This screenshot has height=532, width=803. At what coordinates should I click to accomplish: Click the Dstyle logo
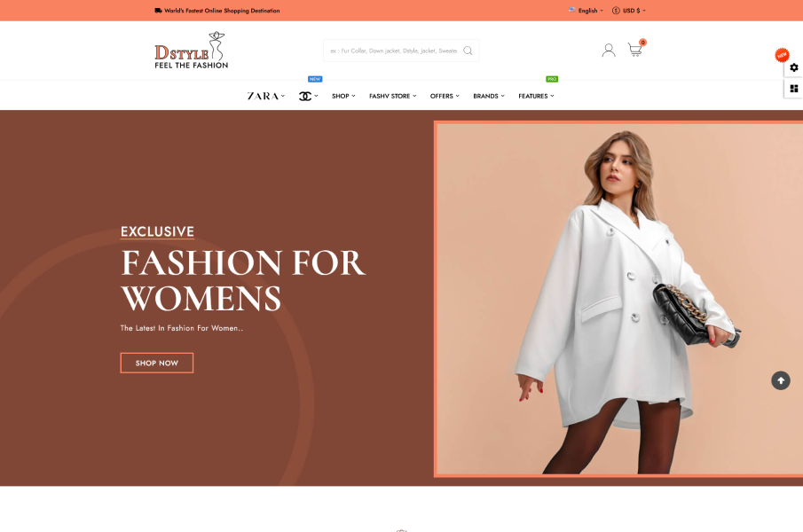(191, 51)
